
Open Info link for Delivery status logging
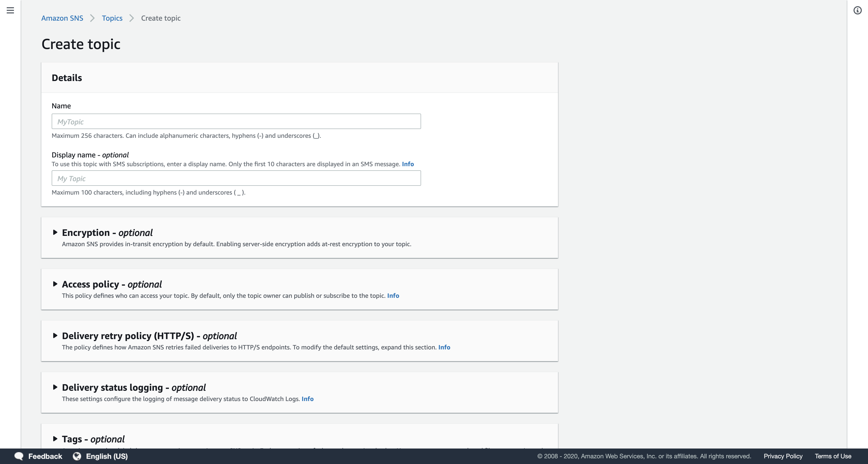click(x=307, y=399)
